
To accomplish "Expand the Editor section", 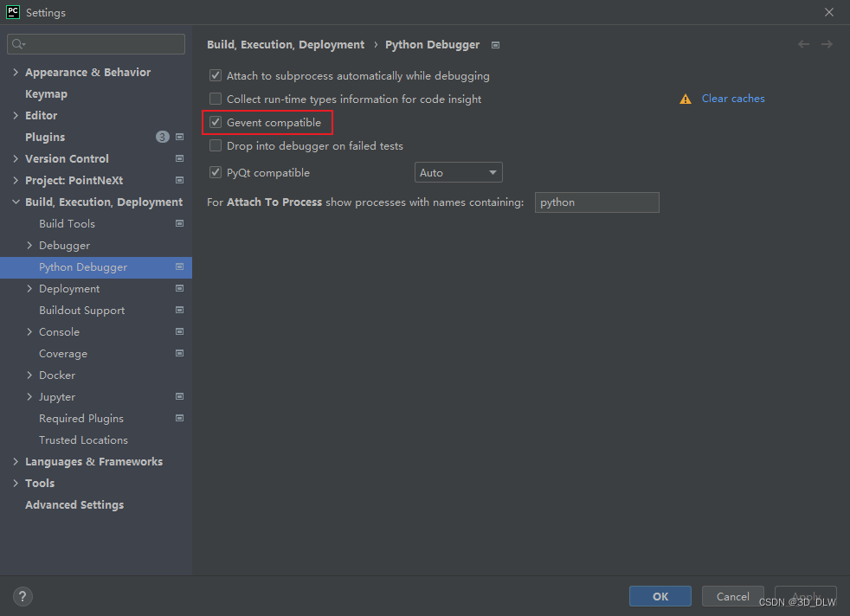I will [16, 115].
